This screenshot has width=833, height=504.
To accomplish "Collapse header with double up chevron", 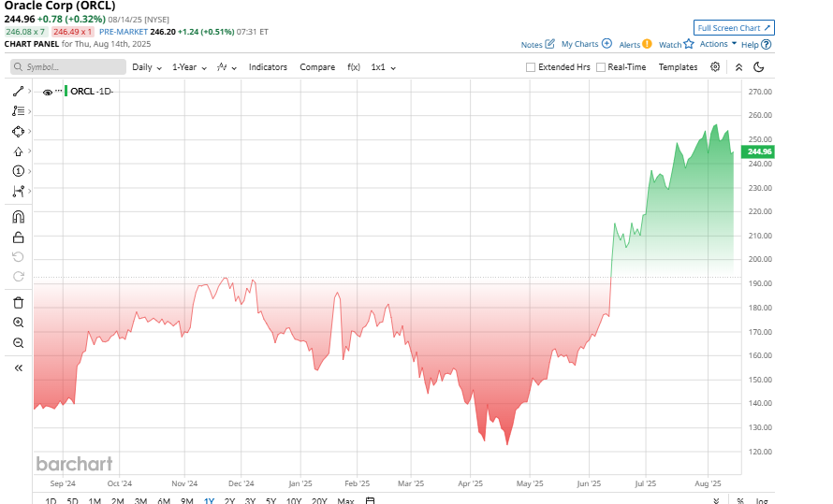I will (x=738, y=67).
